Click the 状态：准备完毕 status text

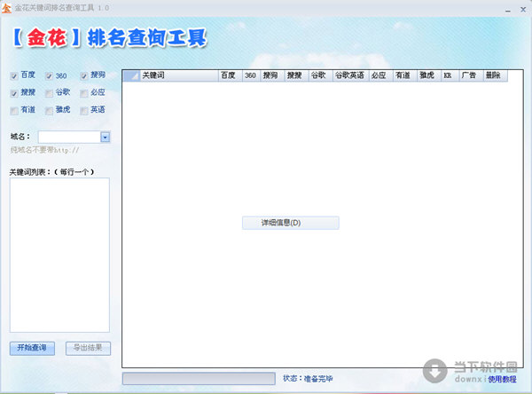(x=308, y=379)
